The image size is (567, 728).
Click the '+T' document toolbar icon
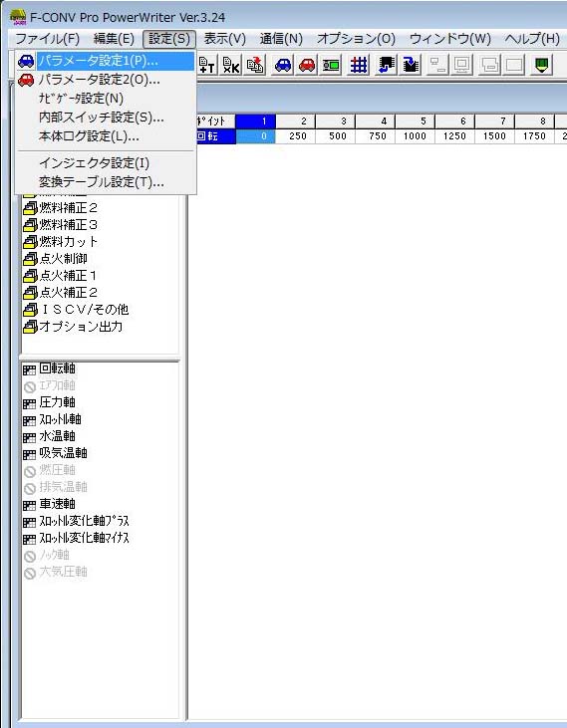point(206,66)
